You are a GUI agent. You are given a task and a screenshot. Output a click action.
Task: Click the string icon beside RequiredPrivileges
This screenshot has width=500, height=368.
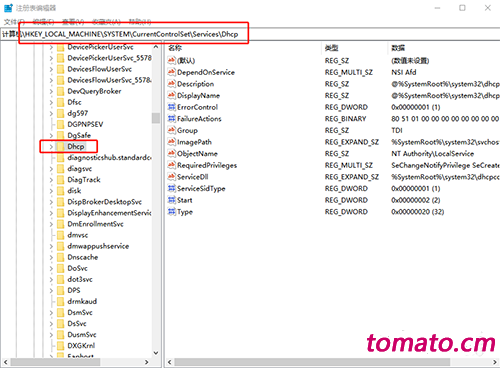click(171, 165)
